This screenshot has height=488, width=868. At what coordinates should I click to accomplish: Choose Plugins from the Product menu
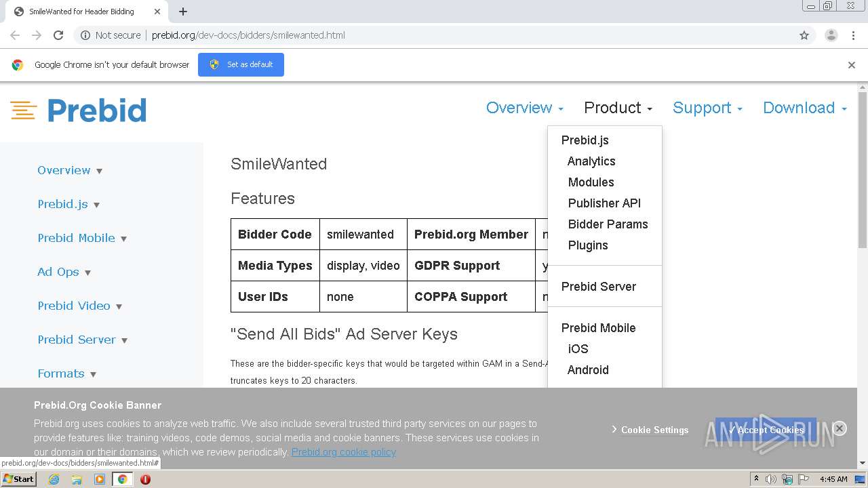click(588, 245)
